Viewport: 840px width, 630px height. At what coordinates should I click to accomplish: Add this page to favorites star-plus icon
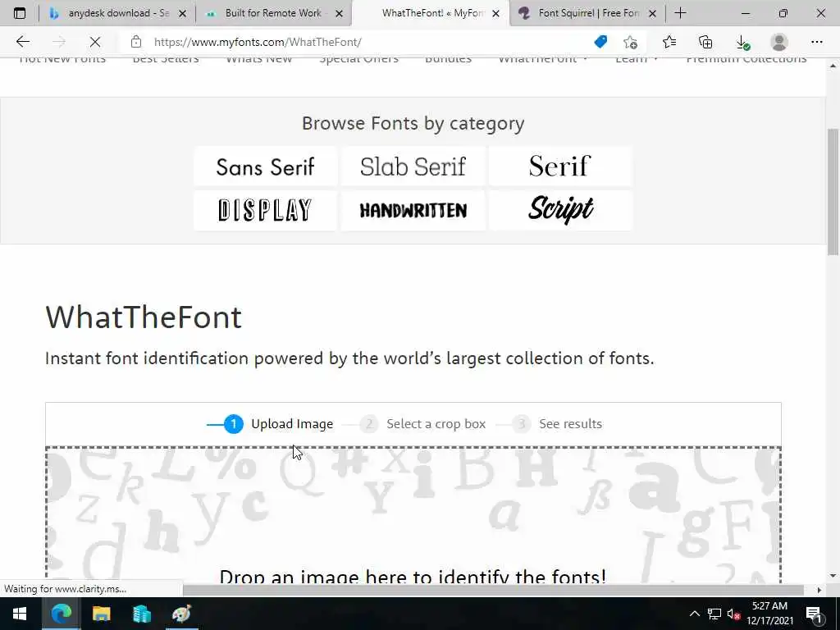pyautogui.click(x=631, y=42)
